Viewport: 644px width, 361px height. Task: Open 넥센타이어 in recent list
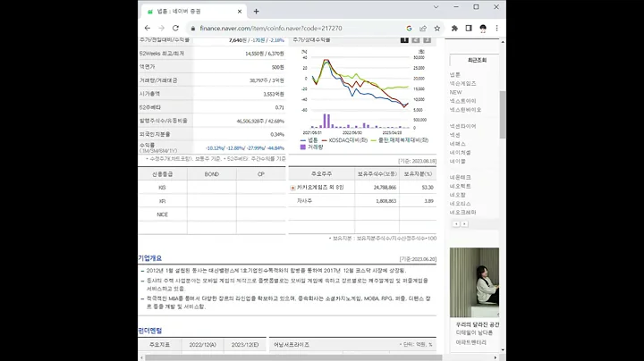(463, 126)
